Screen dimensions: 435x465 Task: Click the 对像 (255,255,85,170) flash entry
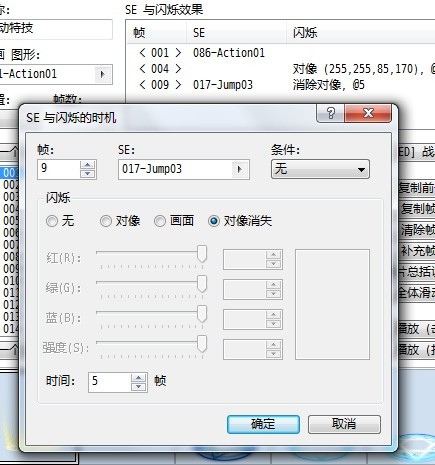point(364,69)
